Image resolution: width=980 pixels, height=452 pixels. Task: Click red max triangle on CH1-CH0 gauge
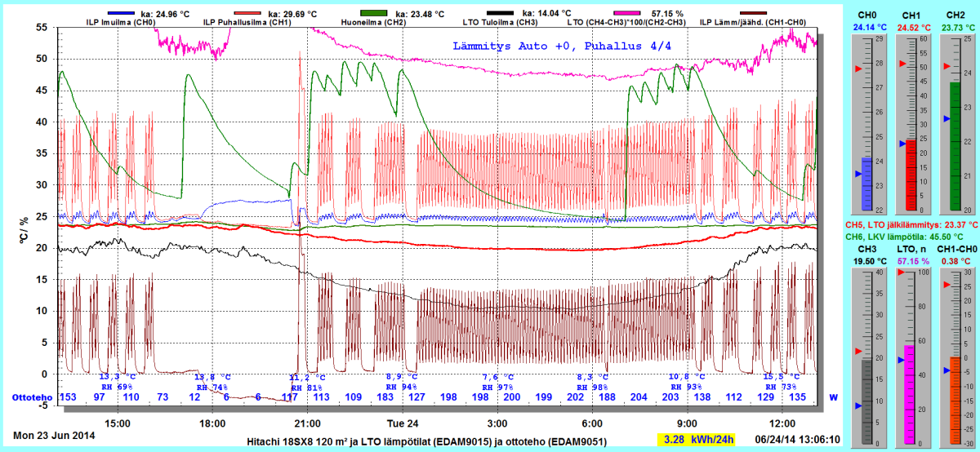pyautogui.click(x=946, y=285)
